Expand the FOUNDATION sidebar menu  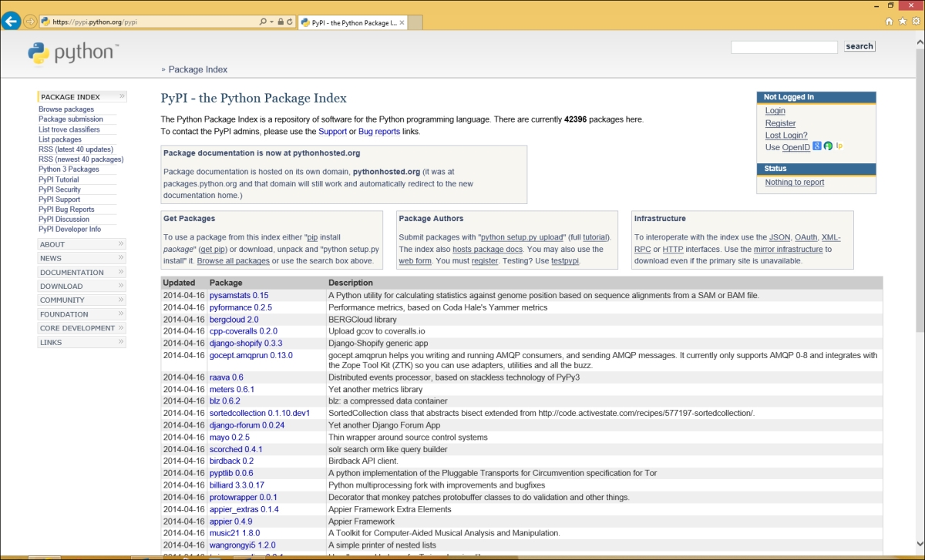[x=82, y=314]
